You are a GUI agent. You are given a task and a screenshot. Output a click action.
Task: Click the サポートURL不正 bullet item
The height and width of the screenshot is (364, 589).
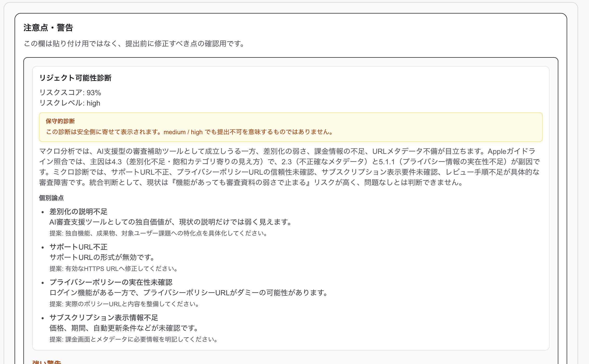(x=78, y=247)
